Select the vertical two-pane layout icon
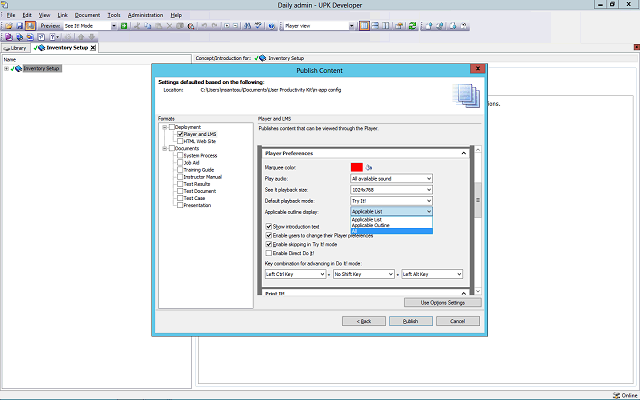 (x=386, y=26)
